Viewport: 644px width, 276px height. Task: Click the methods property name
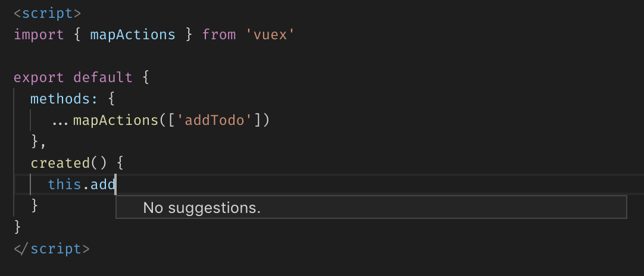pos(60,99)
